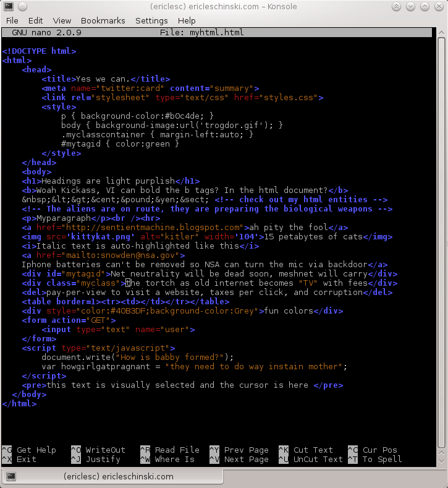Viewport: 448px width, 488px height.
Task: Click the 'GNU nano 2.0.9' header text
Action: coord(46,32)
